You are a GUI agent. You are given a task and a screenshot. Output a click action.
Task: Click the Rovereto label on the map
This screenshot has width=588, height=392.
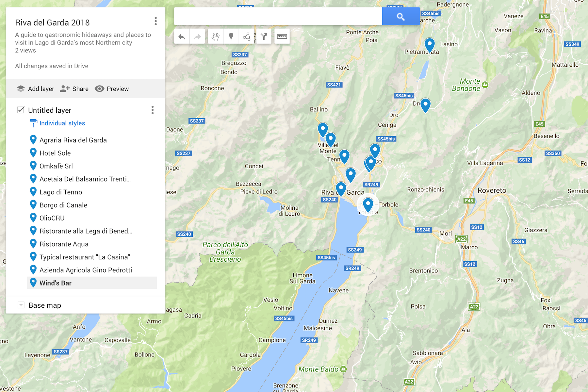coord(492,190)
